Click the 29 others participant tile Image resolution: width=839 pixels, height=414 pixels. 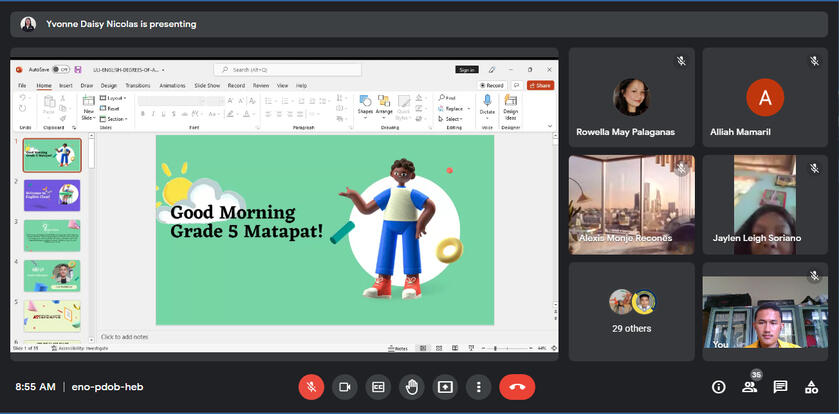(x=631, y=311)
